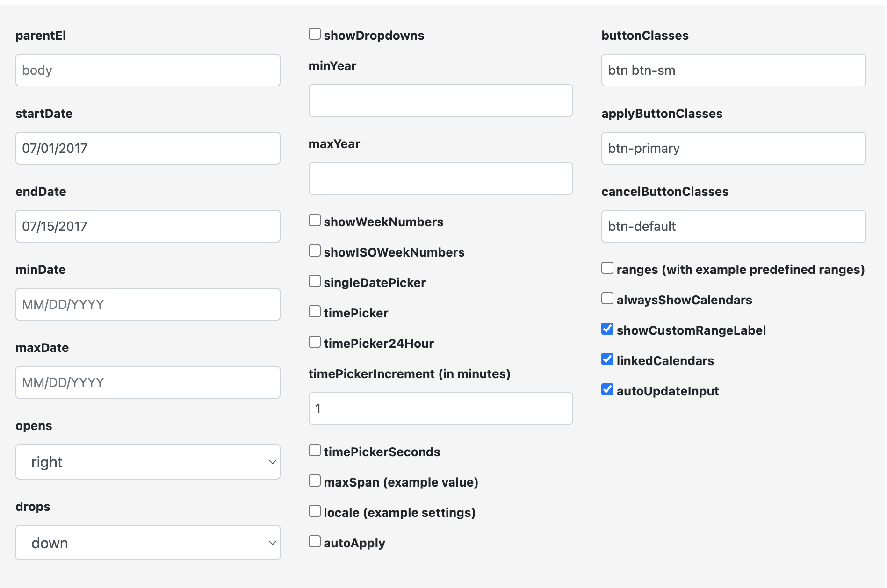The width and height of the screenshot is (887, 588).
Task: Select the timePickerIncrement minutes field
Action: coord(440,409)
